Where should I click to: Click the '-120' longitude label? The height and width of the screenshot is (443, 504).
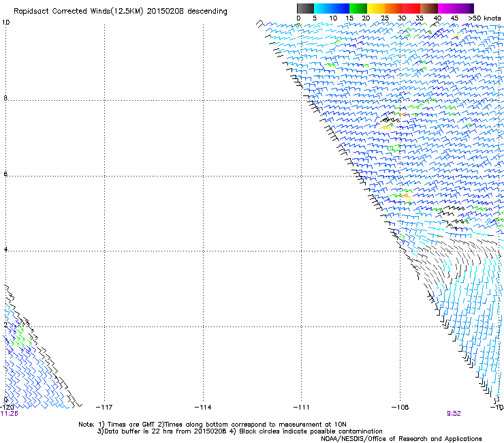coord(7,408)
